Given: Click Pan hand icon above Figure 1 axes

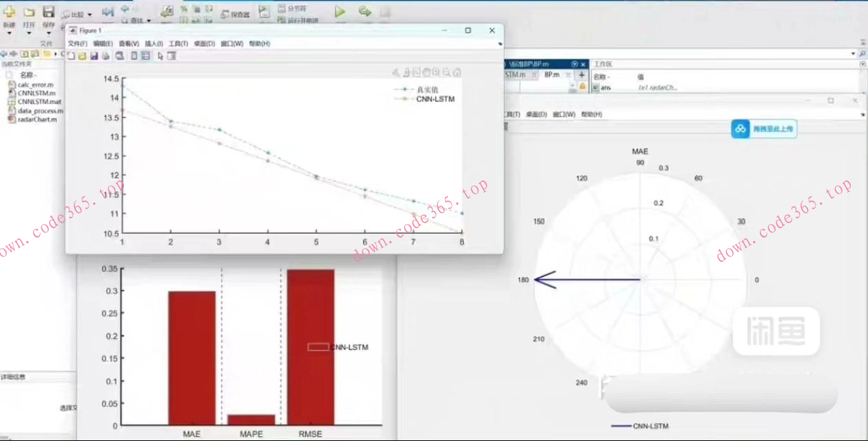Looking at the screenshot, I should tap(426, 72).
